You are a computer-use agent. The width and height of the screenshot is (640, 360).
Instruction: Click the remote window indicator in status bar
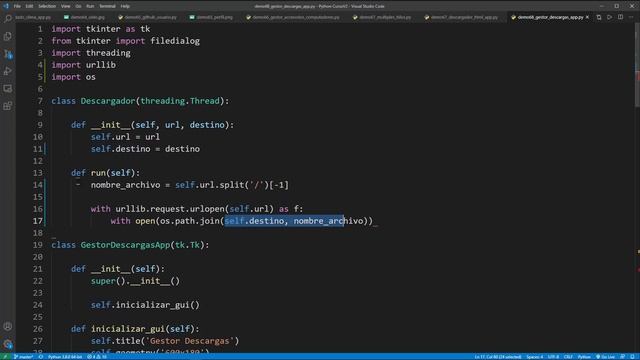point(5,357)
